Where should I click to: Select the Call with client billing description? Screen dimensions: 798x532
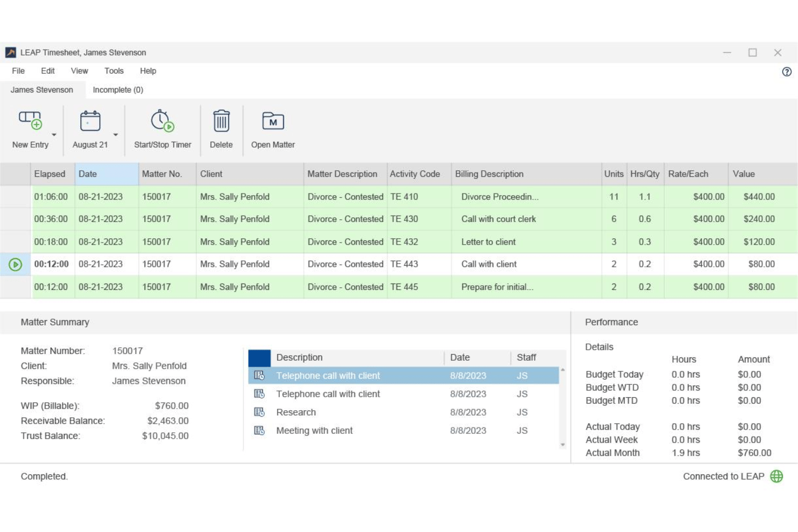click(x=489, y=264)
